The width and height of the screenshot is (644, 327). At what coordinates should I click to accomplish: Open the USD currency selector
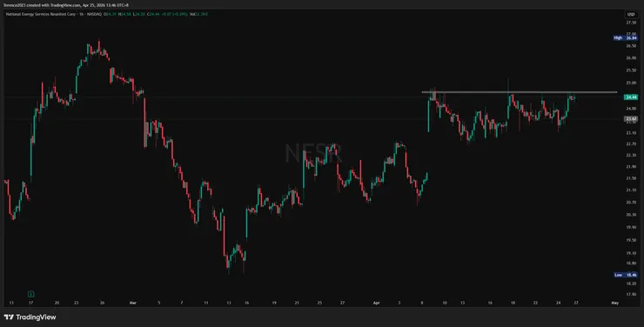(631, 15)
